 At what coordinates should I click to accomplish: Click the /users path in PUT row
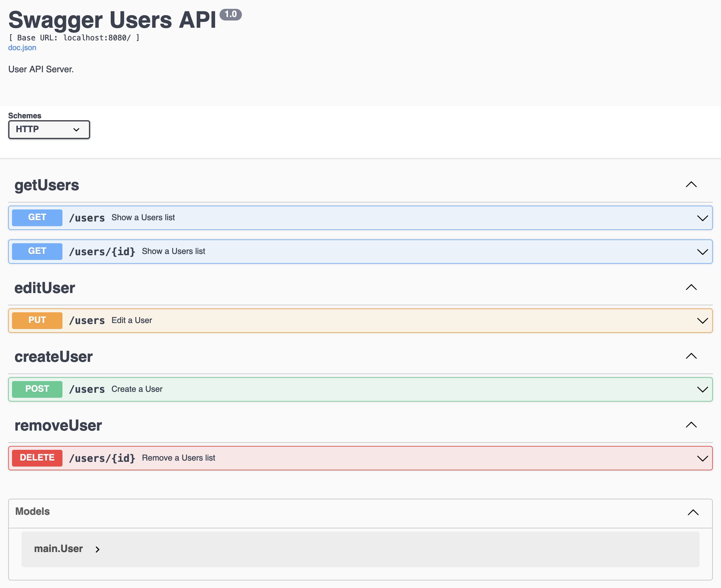click(87, 320)
